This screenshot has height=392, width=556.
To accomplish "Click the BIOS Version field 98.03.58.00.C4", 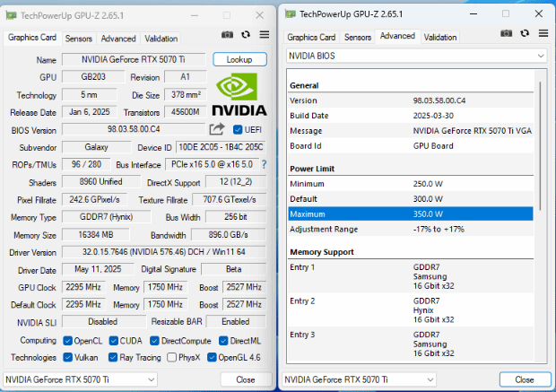I will (x=134, y=129).
